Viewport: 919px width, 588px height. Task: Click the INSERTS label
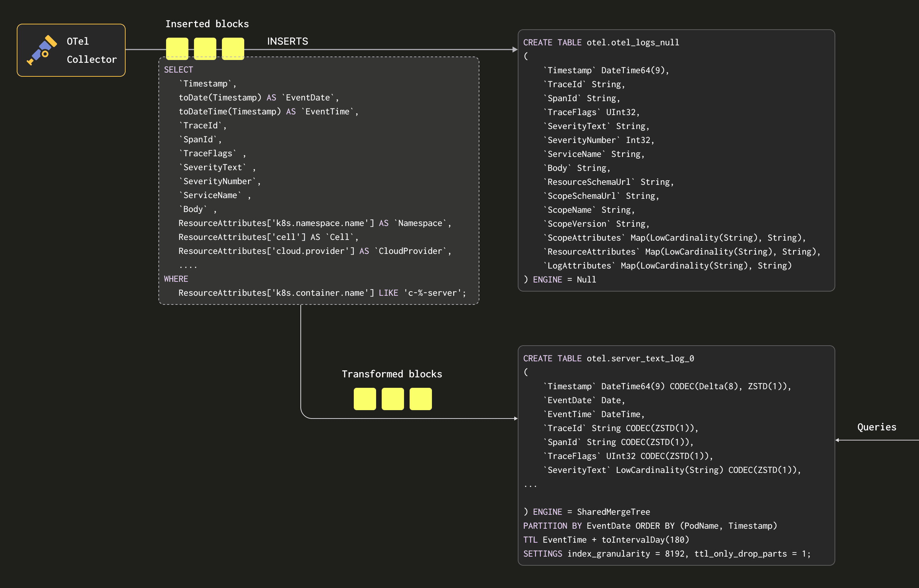(x=287, y=41)
